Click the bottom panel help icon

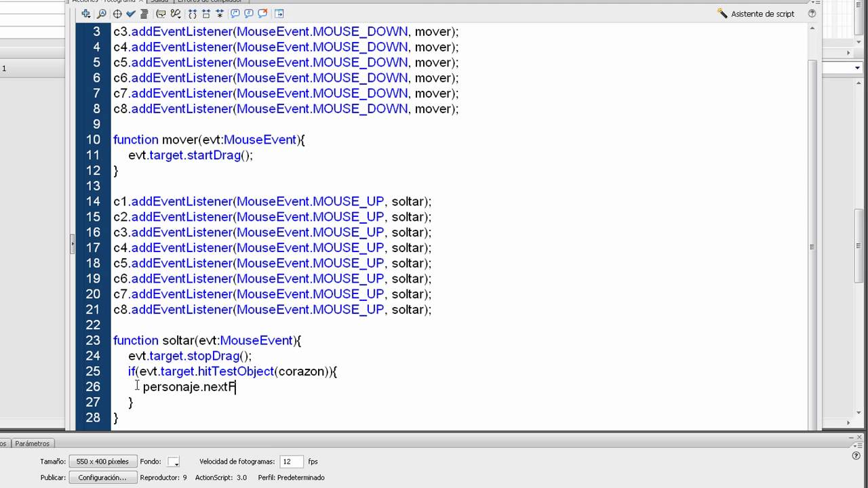click(856, 456)
